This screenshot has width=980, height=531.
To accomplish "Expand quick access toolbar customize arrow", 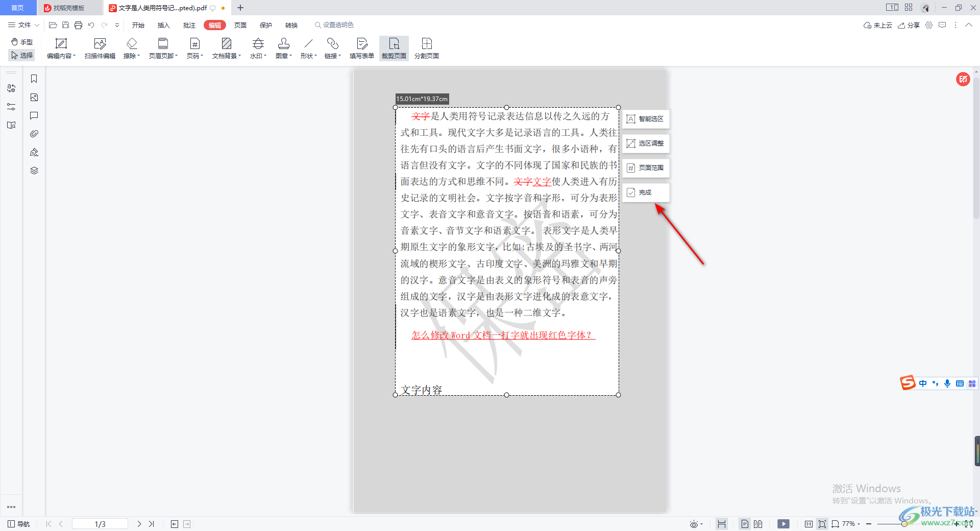I will (x=117, y=25).
